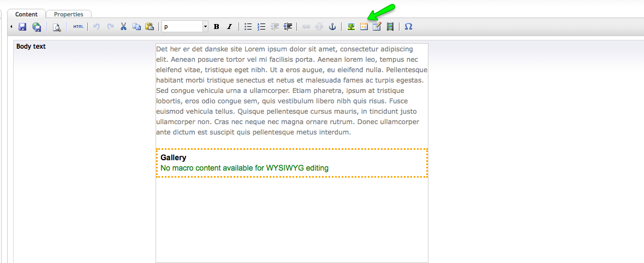
Task: Switch to the Properties tab
Action: [68, 14]
